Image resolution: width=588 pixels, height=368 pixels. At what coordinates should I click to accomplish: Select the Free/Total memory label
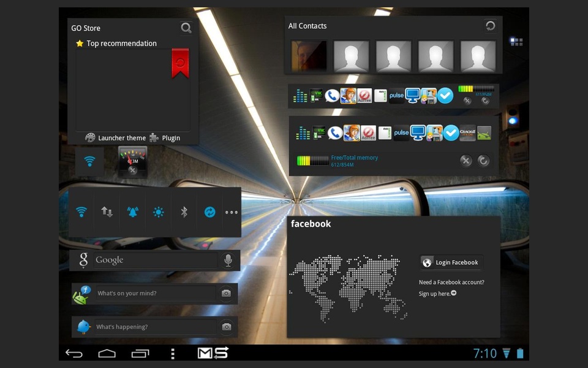click(355, 158)
